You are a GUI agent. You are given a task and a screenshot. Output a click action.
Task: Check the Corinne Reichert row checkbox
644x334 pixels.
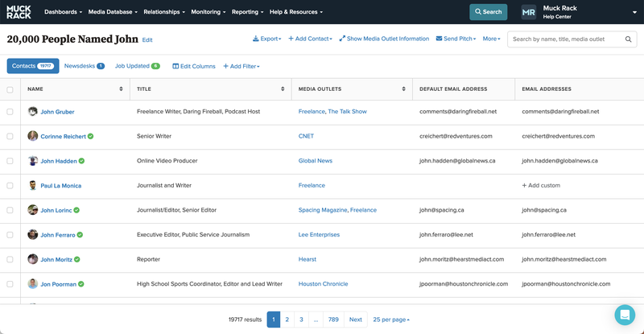[x=10, y=136]
